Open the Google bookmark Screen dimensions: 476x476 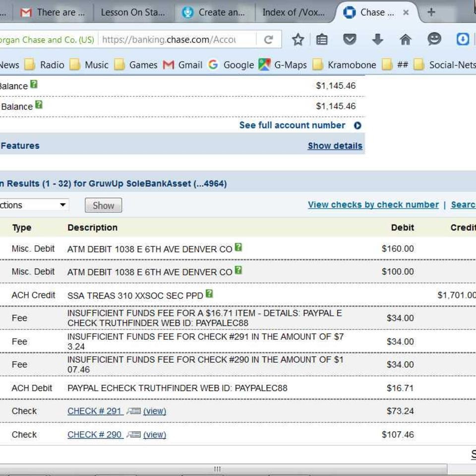click(x=231, y=64)
